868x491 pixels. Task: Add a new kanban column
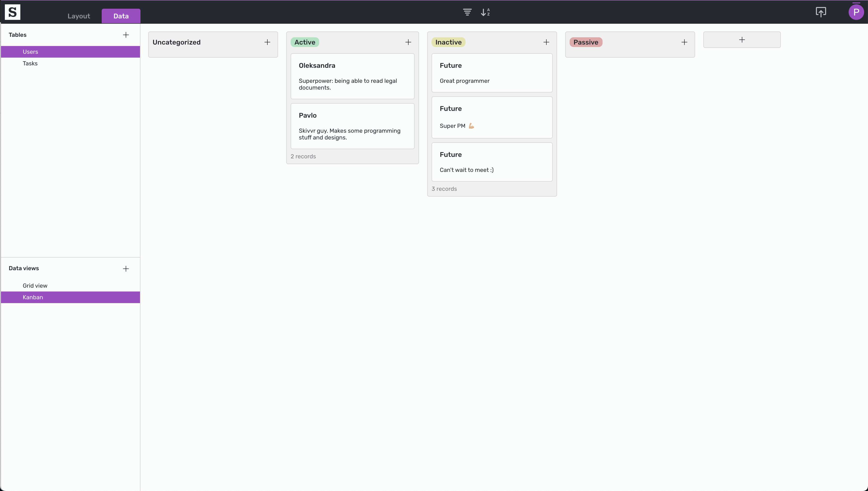742,40
